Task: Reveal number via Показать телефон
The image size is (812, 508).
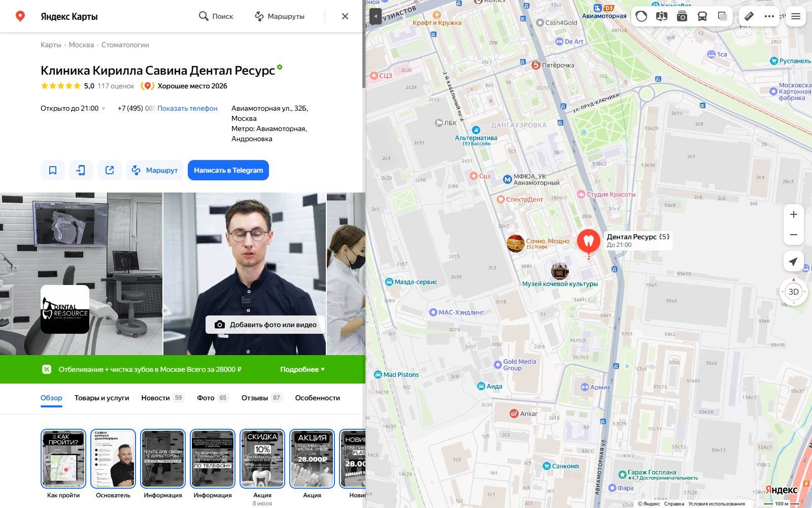Action: (x=187, y=108)
